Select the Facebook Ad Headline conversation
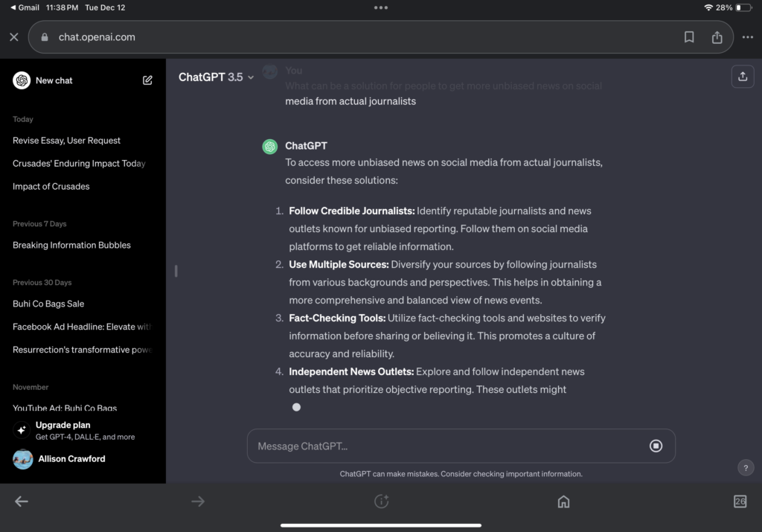762x532 pixels. (x=83, y=327)
